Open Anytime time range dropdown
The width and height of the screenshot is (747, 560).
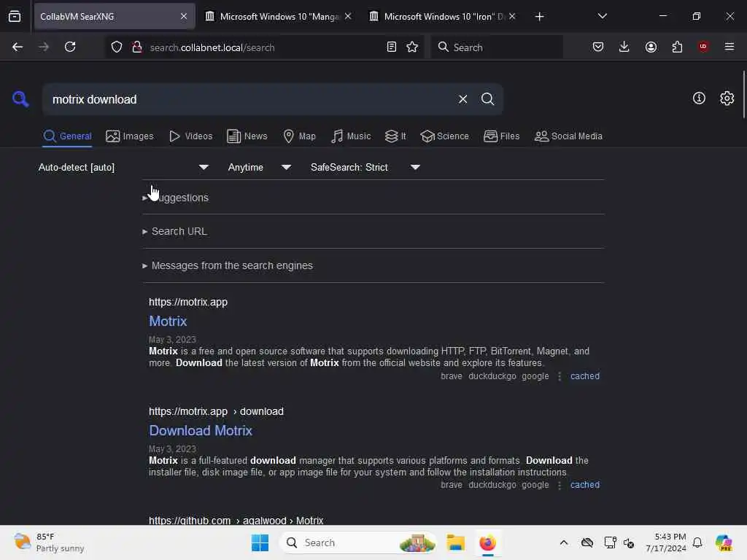pos(259,167)
